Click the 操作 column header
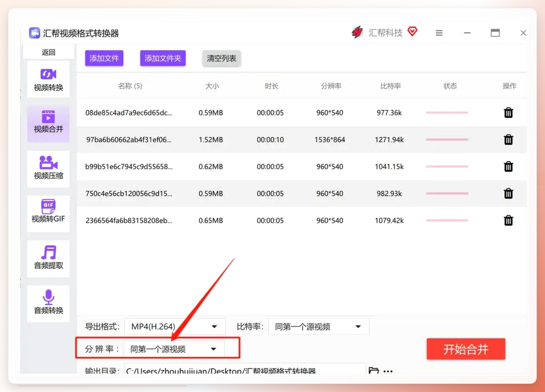Image resolution: width=545 pixels, height=392 pixels. 509,86
